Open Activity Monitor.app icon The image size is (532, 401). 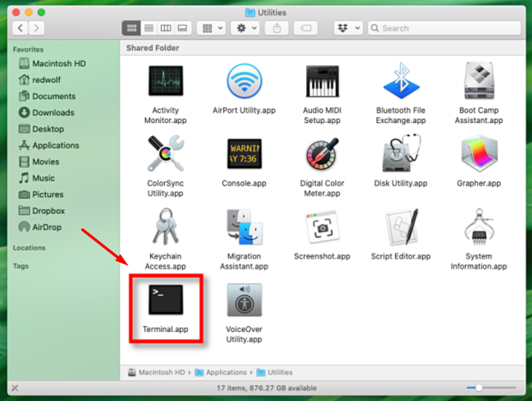point(165,81)
